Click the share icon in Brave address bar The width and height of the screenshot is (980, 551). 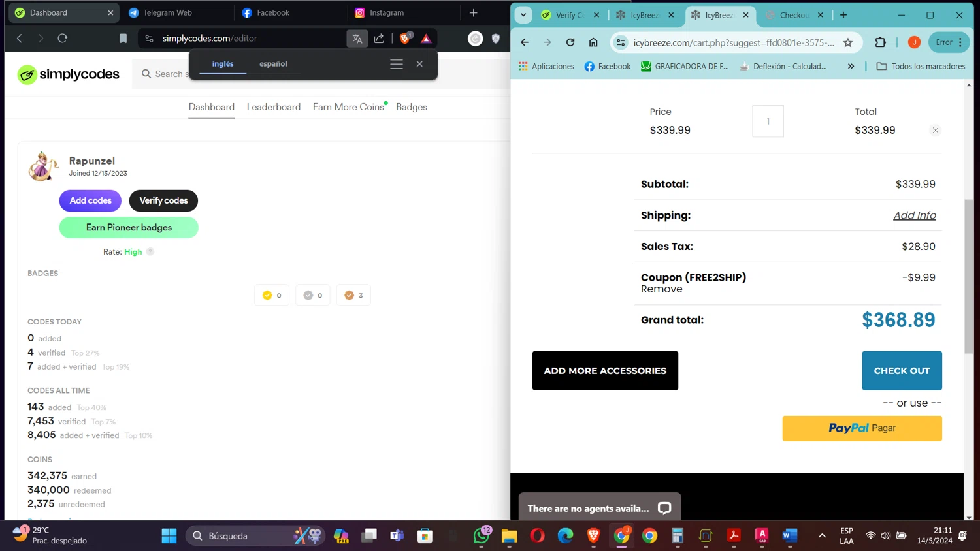coord(379,39)
